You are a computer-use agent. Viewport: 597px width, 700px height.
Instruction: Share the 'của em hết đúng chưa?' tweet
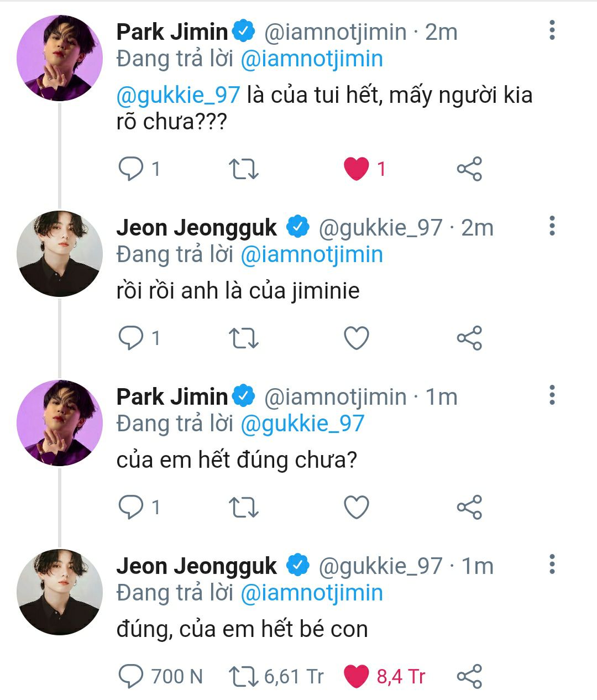tap(469, 507)
